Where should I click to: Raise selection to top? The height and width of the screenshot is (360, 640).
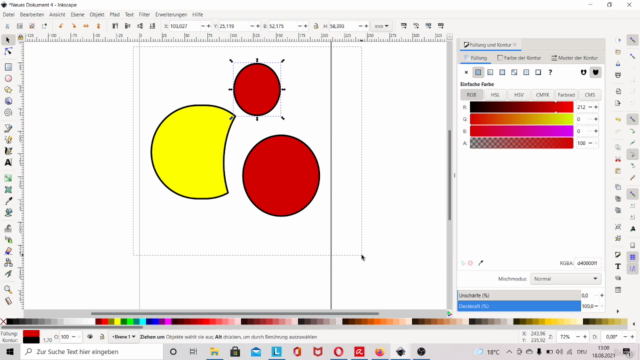(x=115, y=26)
